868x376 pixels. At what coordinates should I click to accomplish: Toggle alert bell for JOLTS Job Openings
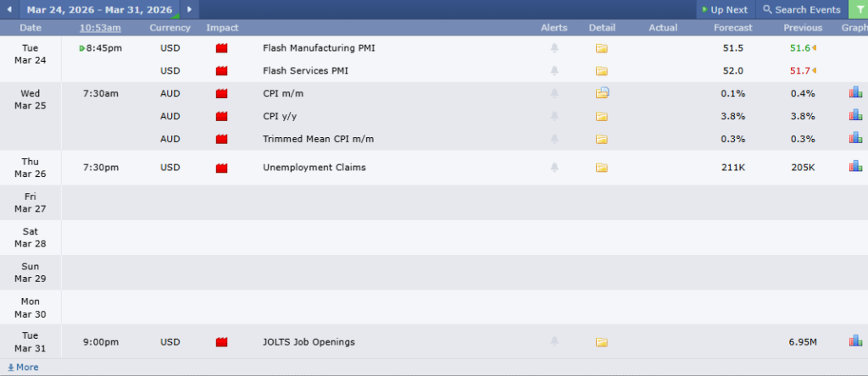point(554,342)
